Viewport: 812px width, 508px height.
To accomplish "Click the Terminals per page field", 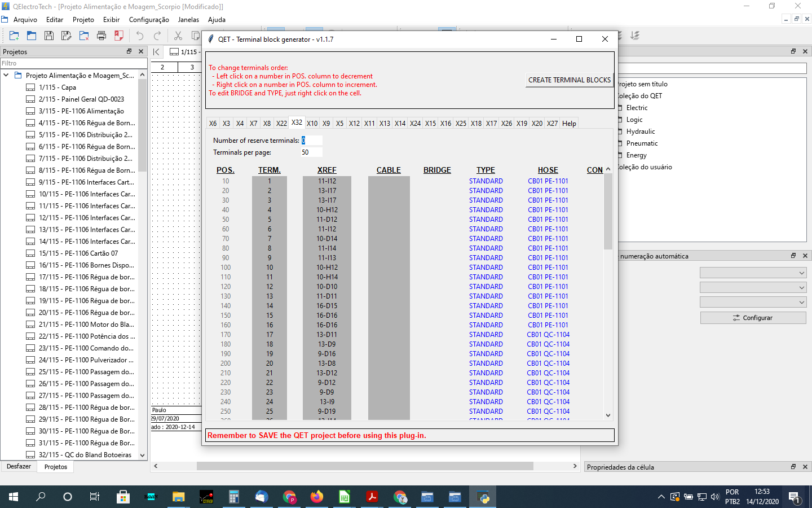I will point(311,152).
